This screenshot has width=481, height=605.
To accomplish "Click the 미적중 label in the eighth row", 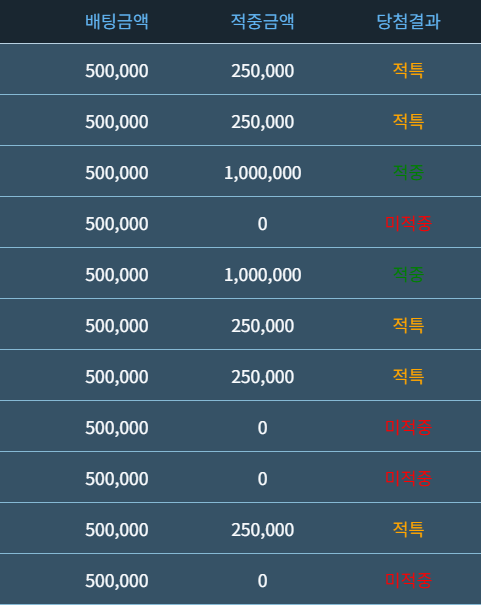I will (x=408, y=427).
